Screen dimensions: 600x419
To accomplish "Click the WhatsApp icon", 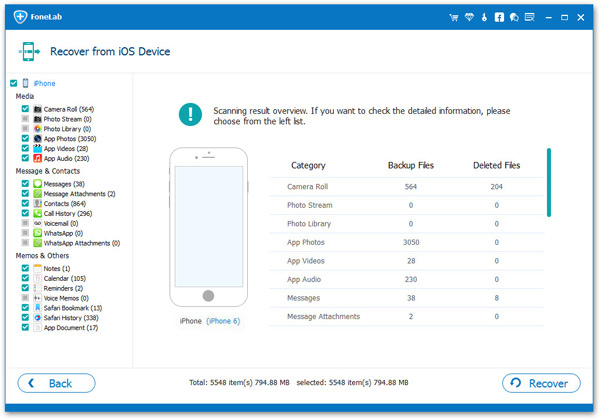I will [x=38, y=233].
